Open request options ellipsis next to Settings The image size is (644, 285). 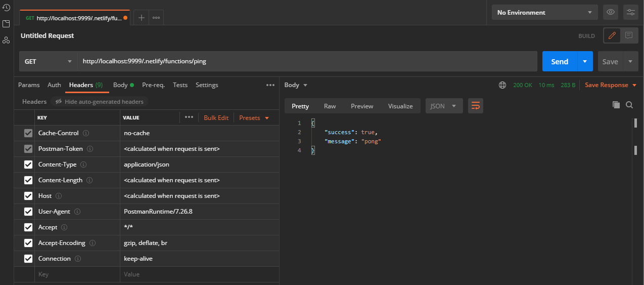(x=270, y=85)
